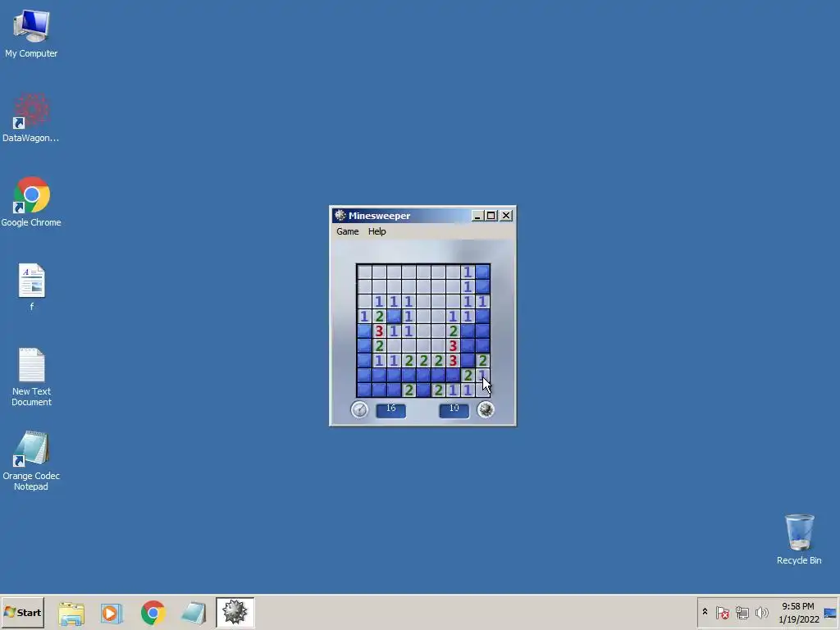Select the Recycle Bin desktop icon
The height and width of the screenshot is (630, 840).
pos(799,540)
